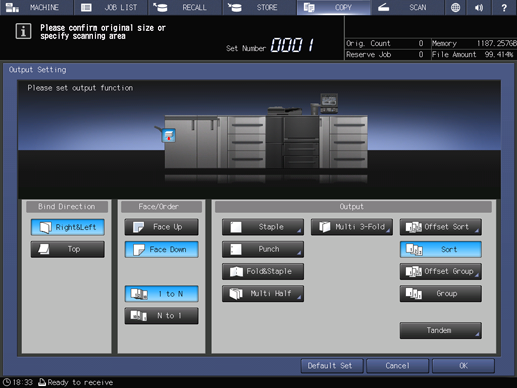Click the speaker sound icon
Image resolution: width=517 pixels, height=388 pixels.
point(479,7)
